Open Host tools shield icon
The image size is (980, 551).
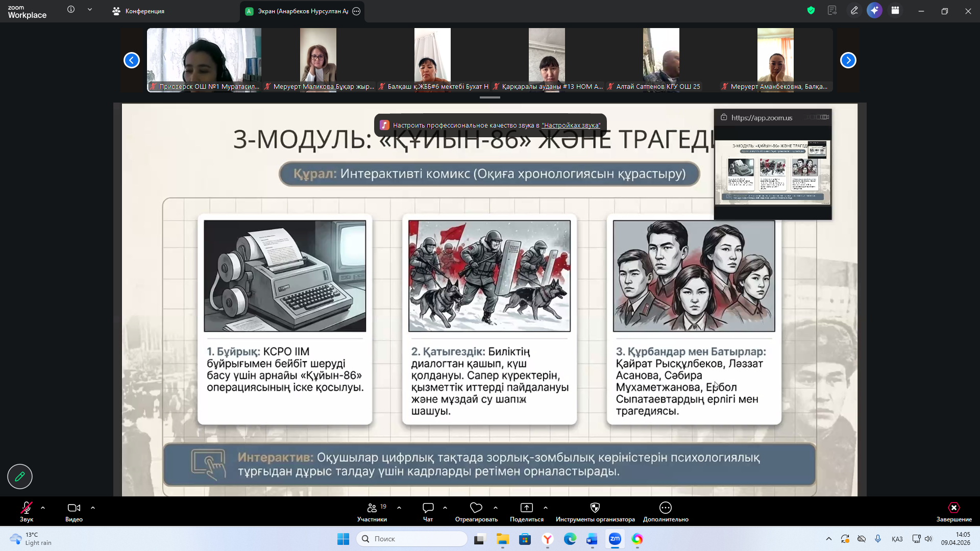(595, 508)
